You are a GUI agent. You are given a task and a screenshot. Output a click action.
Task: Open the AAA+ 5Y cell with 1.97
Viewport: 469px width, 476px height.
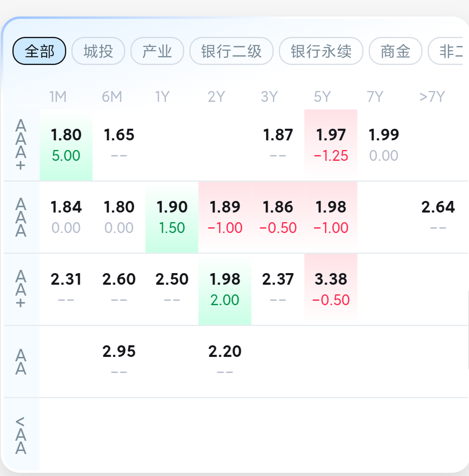click(x=331, y=145)
